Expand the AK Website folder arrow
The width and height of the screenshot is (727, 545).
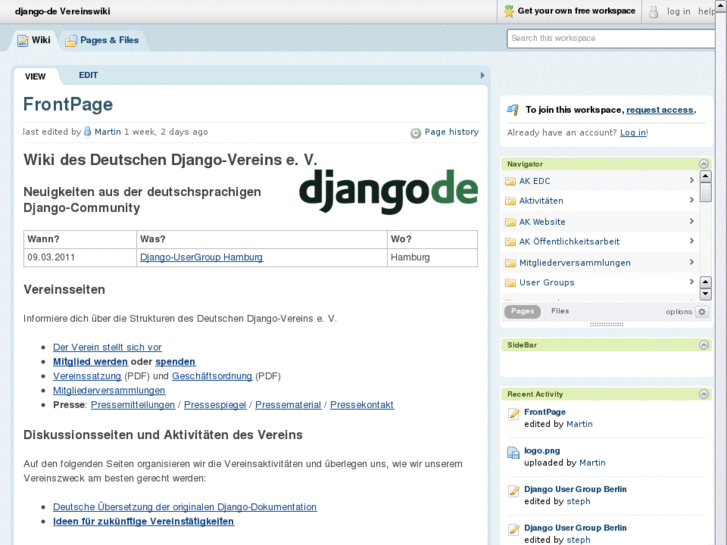691,221
